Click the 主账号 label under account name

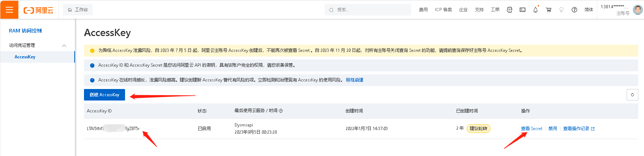coord(623,13)
